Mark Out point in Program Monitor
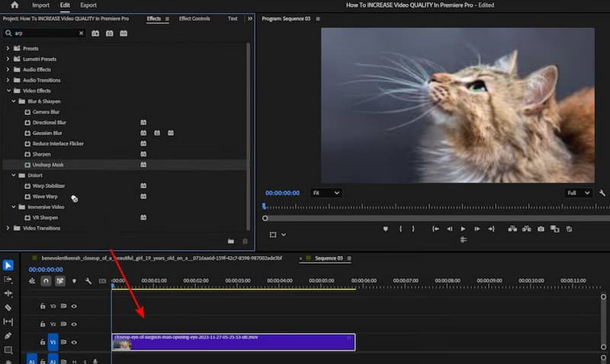 413,228
